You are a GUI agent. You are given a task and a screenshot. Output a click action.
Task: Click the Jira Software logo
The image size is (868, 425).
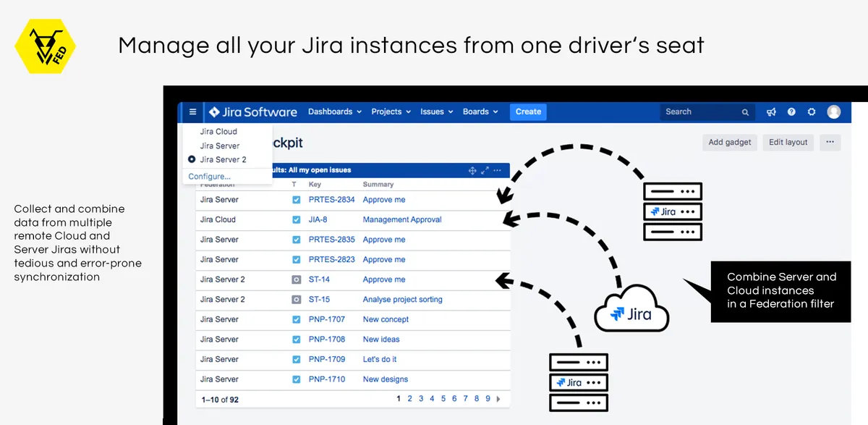tap(253, 111)
